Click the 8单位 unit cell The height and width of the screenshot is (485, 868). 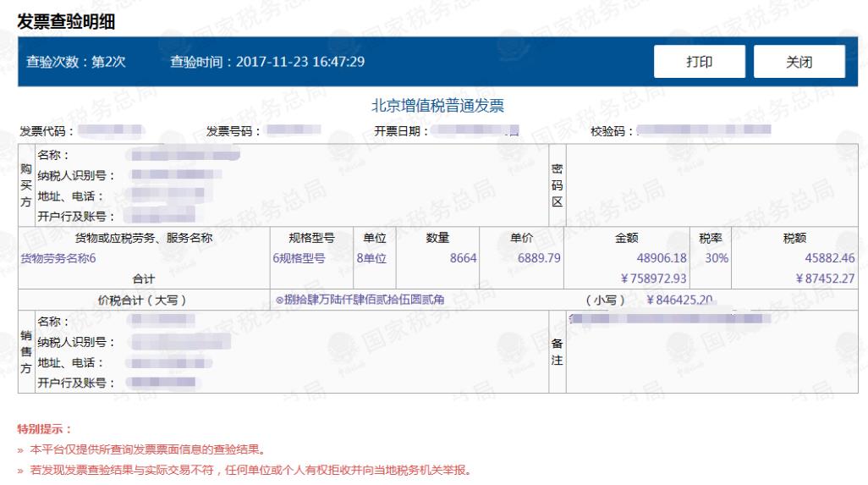[370, 259]
